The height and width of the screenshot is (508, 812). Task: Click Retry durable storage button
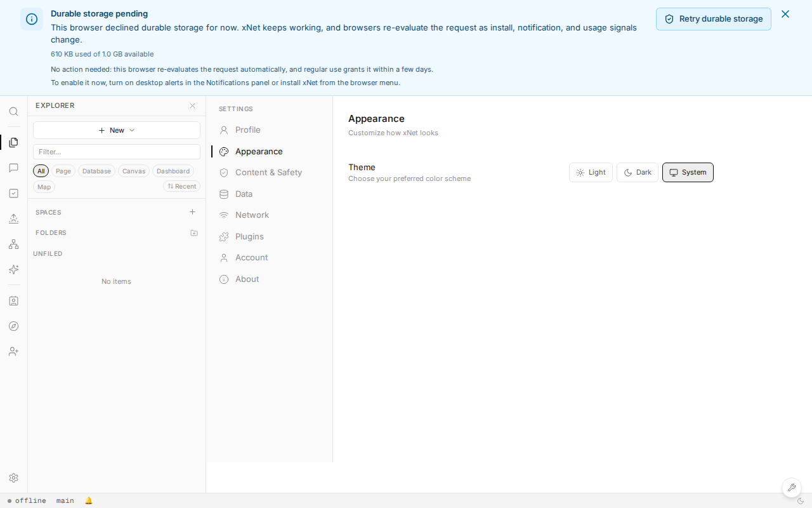tap(714, 19)
